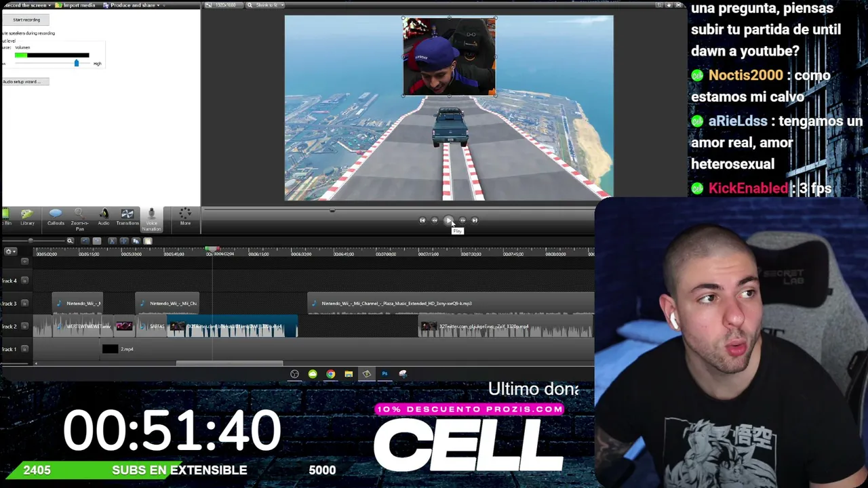Step forward with the fast-forward button
Viewport: 868px width, 488px height.
click(462, 220)
